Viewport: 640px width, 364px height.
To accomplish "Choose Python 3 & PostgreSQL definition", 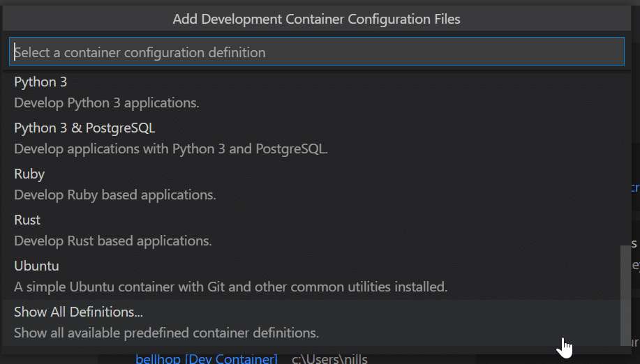I will 312,139.
